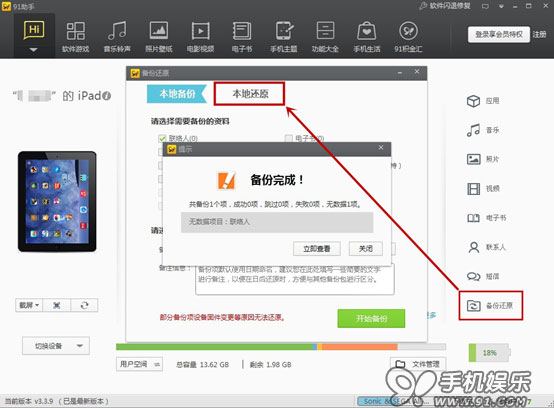
Task: Click 无数据项目：联系人 result row
Action: [277, 222]
